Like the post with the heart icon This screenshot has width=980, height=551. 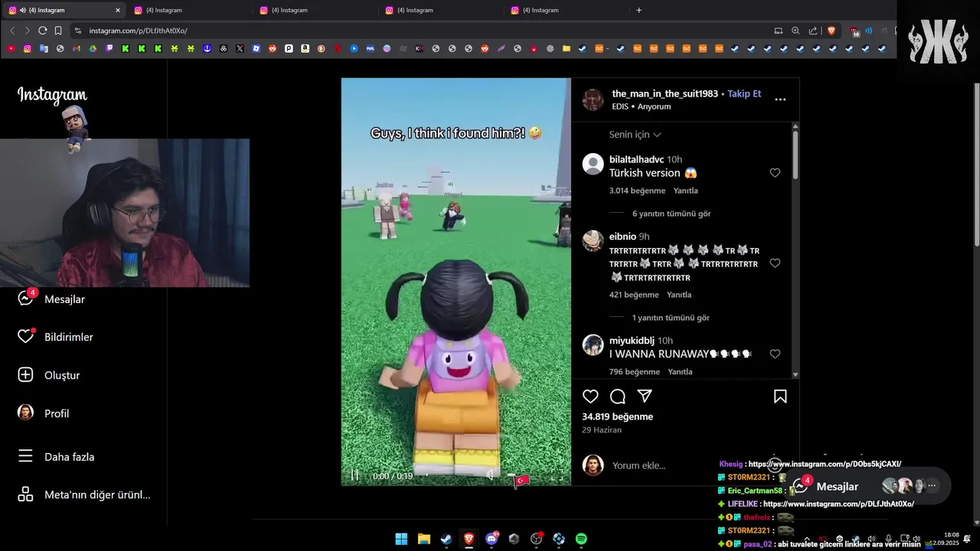[x=590, y=396]
